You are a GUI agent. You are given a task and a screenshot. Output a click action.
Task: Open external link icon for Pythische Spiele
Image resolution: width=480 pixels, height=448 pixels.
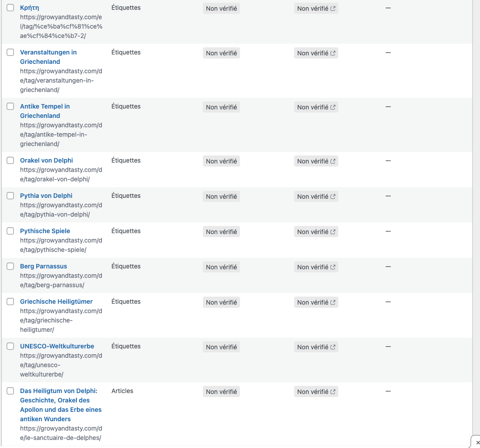333,232
